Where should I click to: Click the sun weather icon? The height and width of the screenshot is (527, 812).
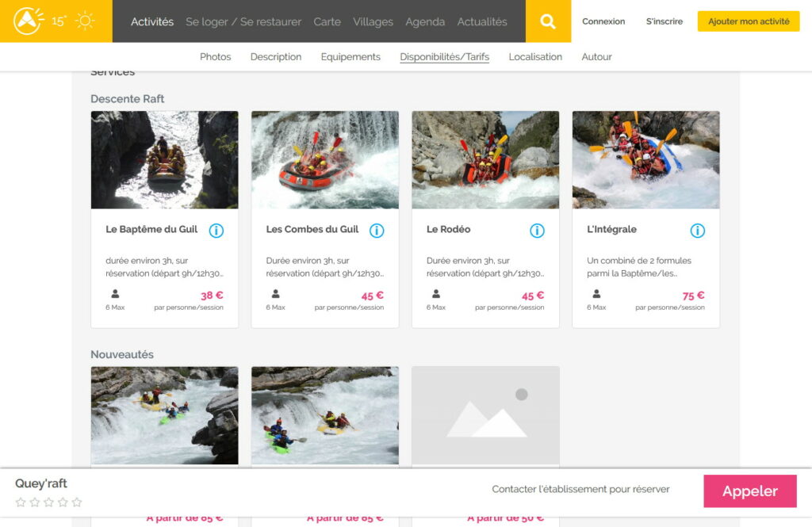click(85, 21)
